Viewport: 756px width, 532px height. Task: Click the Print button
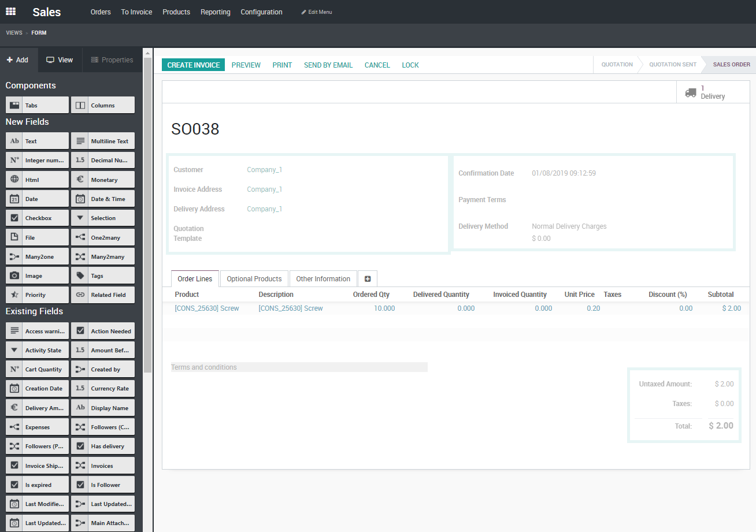pyautogui.click(x=282, y=65)
